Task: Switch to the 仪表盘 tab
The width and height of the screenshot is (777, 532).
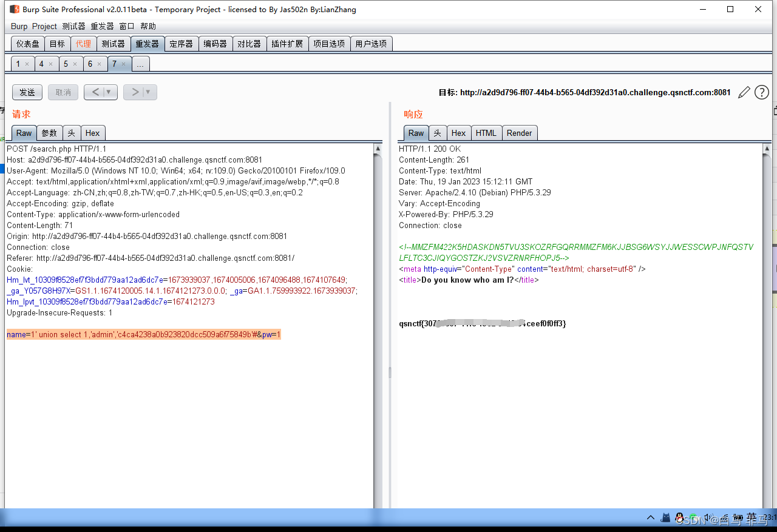Action: 27,44
